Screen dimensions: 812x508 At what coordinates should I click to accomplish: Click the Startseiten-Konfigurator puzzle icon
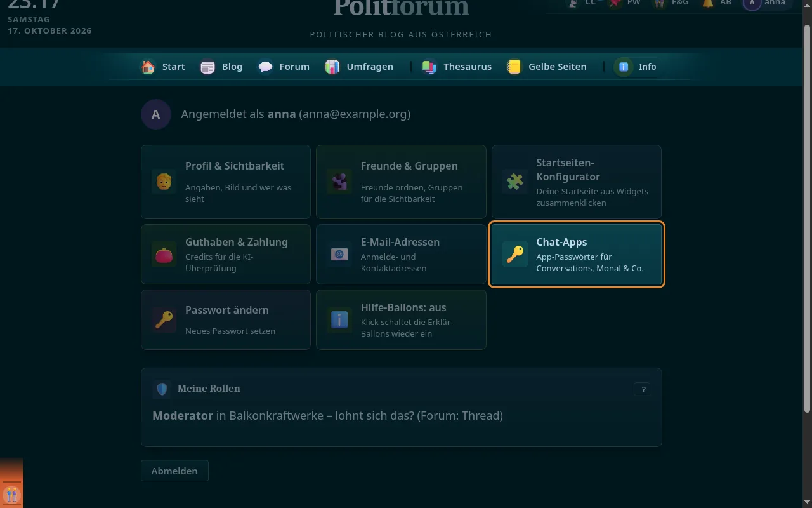[x=515, y=182]
